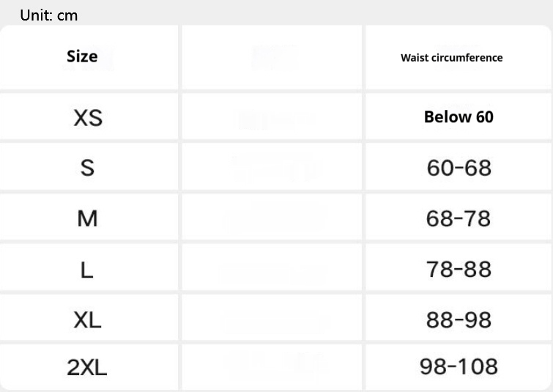Click the 60-68 waist value
The image size is (553, 392).
[459, 168]
